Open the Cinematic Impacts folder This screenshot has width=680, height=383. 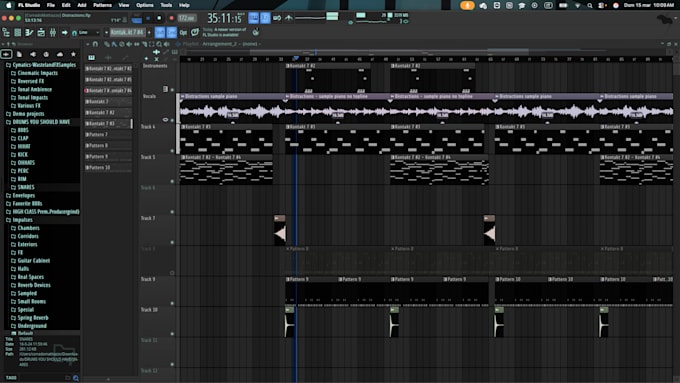34,73
